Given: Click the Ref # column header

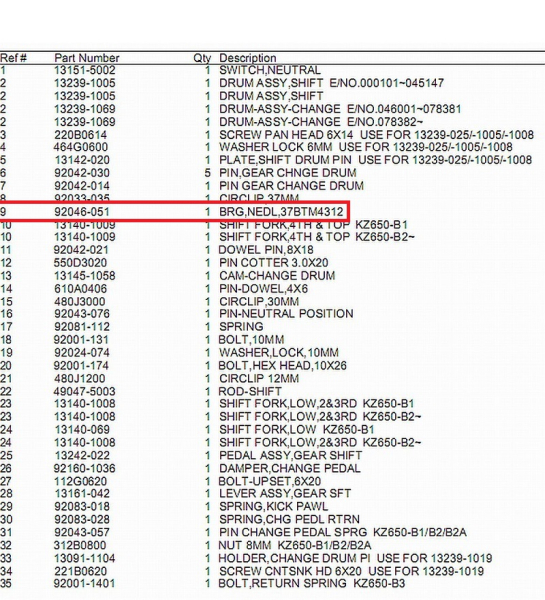Looking at the screenshot, I should tap(13, 58).
